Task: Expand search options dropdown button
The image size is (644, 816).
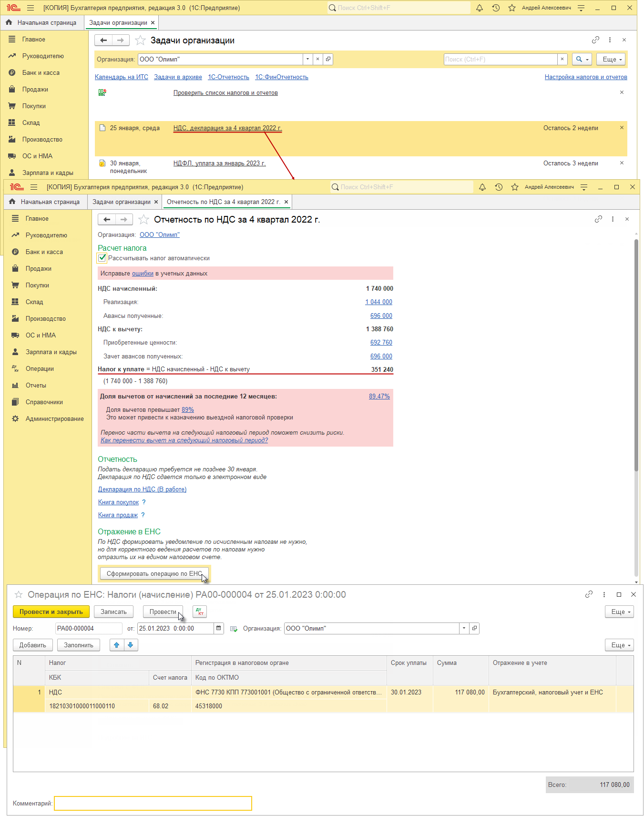Action: (x=582, y=59)
